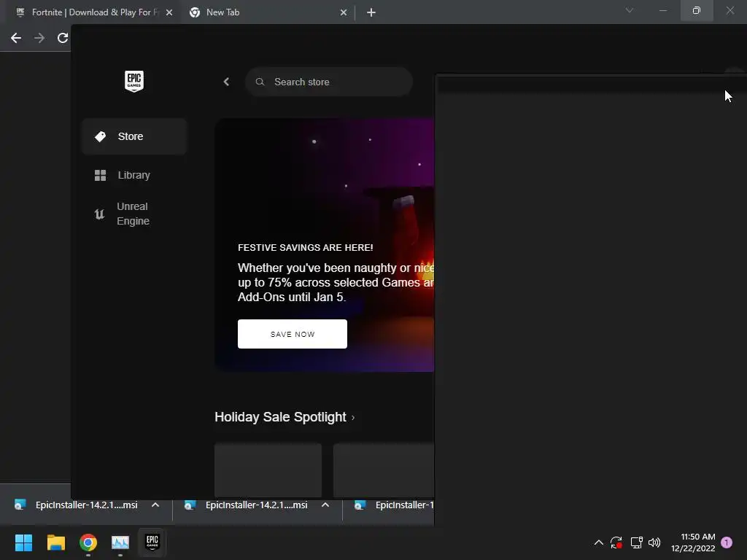Click the chevron next to Holiday Sale Spotlight

coord(353,418)
